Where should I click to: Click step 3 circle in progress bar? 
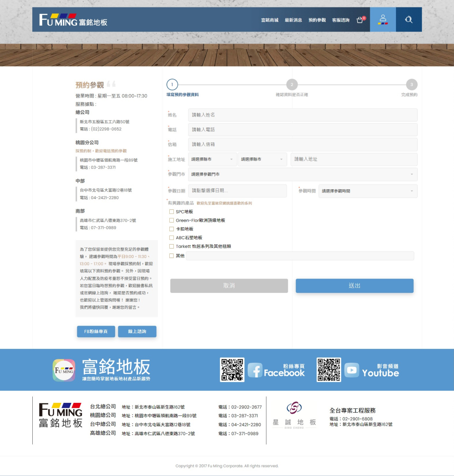coord(411,85)
